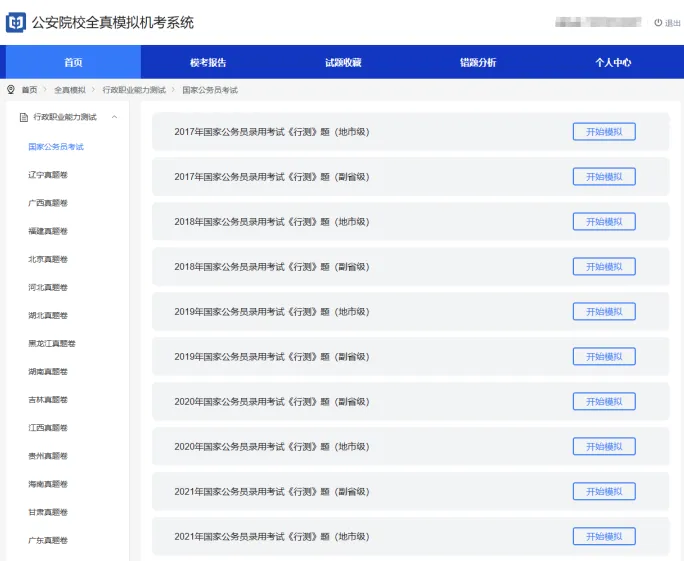
Task: Select 黑龙江真题卷 in the sidebar
Action: [x=52, y=343]
